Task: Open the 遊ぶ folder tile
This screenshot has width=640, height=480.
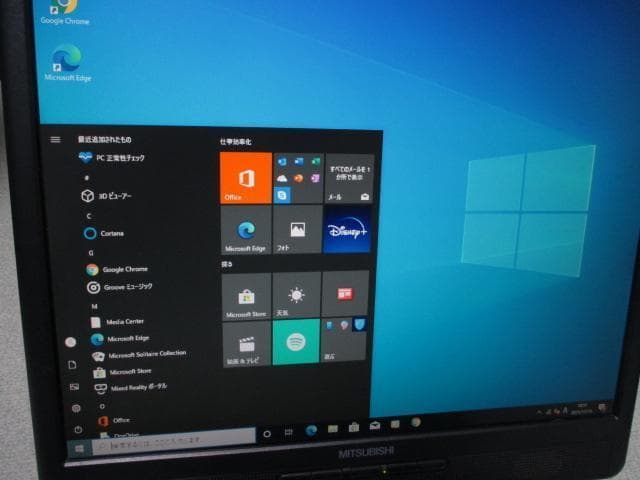Action: click(343, 340)
